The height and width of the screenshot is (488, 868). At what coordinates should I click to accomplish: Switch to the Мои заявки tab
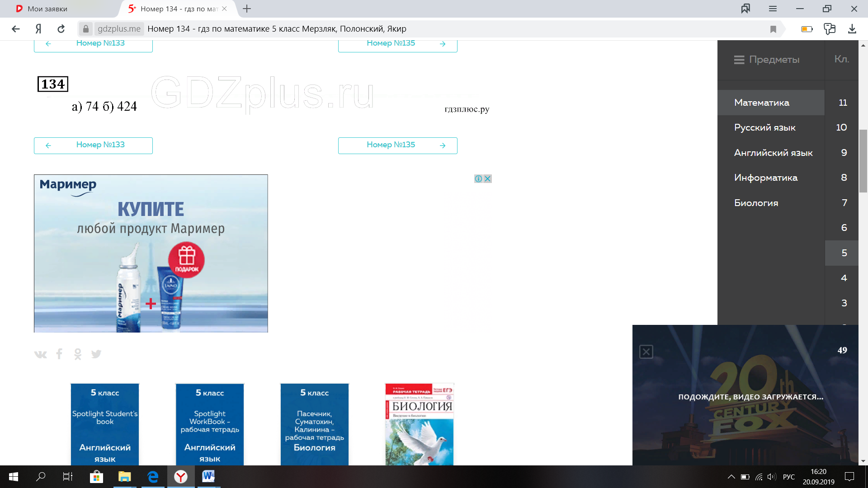(x=47, y=9)
